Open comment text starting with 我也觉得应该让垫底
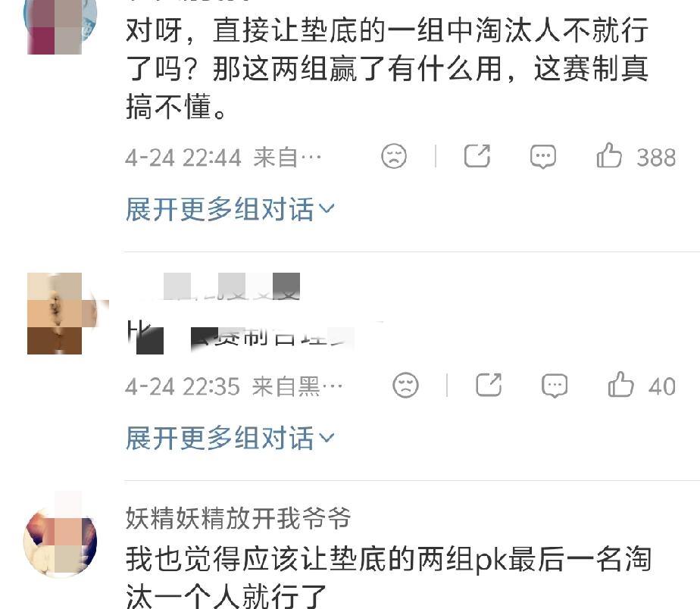The width and height of the screenshot is (700, 609). coord(389,576)
